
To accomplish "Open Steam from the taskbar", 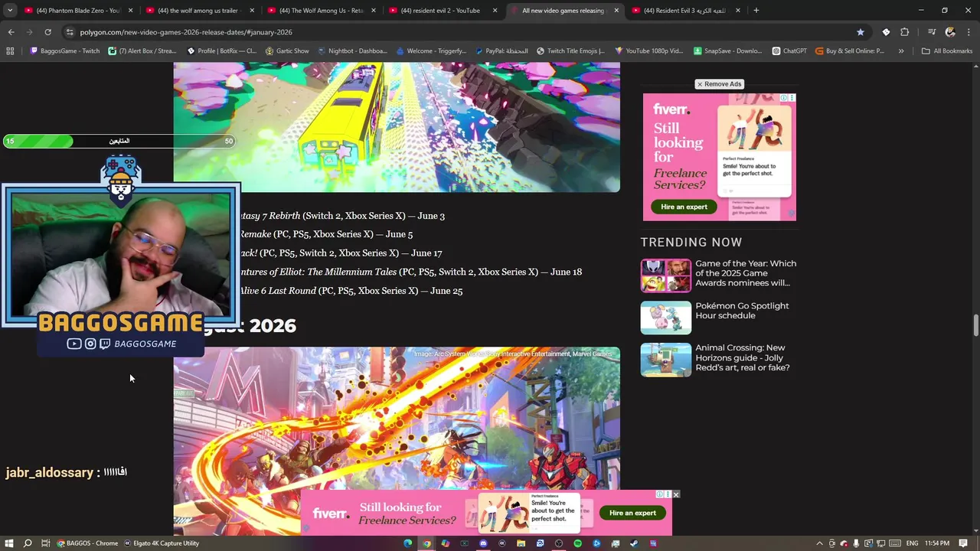I will [x=634, y=543].
